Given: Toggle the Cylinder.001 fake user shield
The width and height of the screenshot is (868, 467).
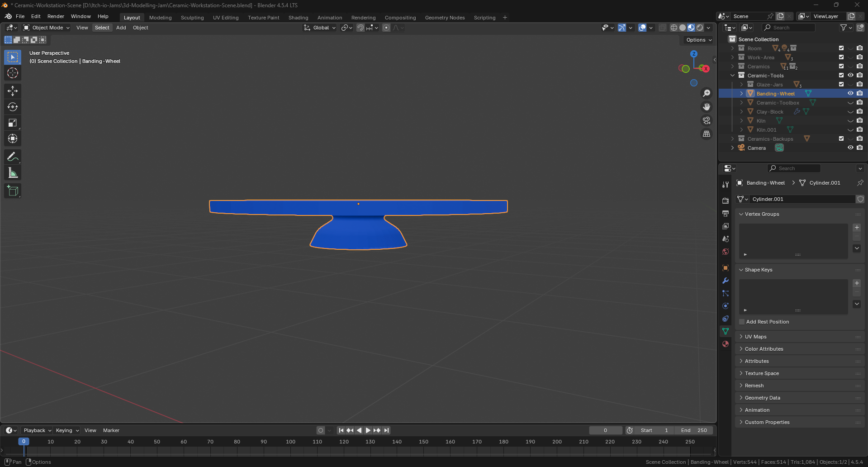Looking at the screenshot, I should [860, 199].
